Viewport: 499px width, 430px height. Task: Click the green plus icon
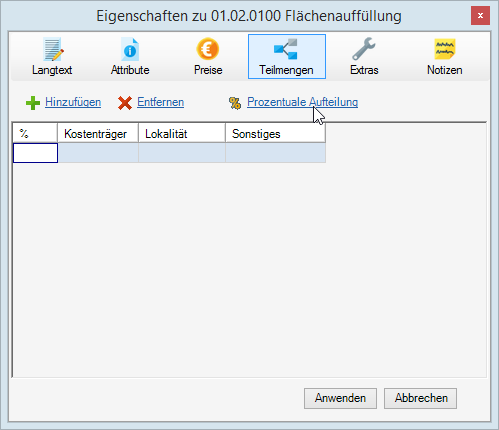pyautogui.click(x=33, y=103)
